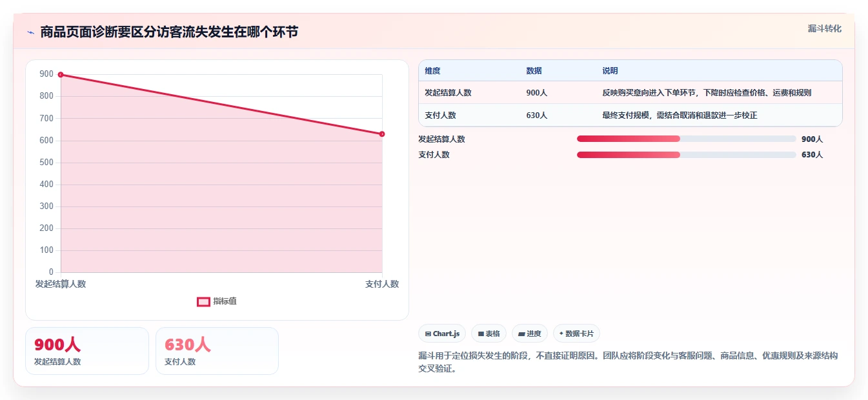Click description starting 反映购买意向进入下单环节
The image size is (868, 400).
coord(707,93)
